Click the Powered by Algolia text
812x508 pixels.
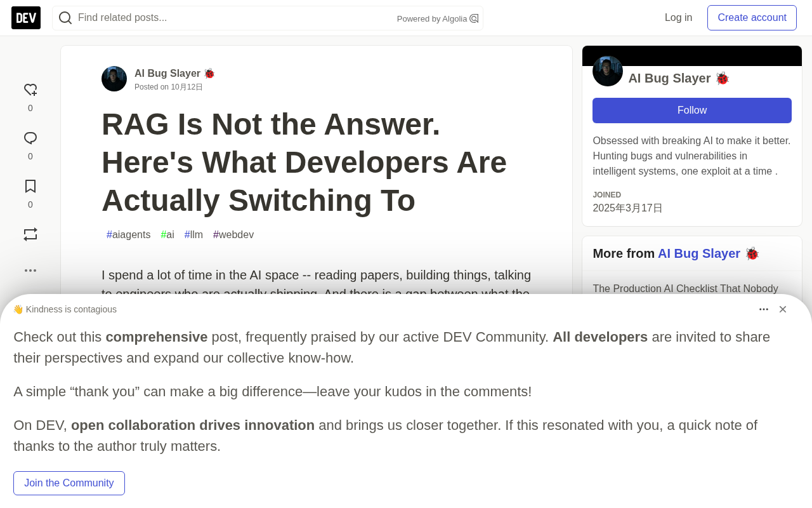point(432,18)
